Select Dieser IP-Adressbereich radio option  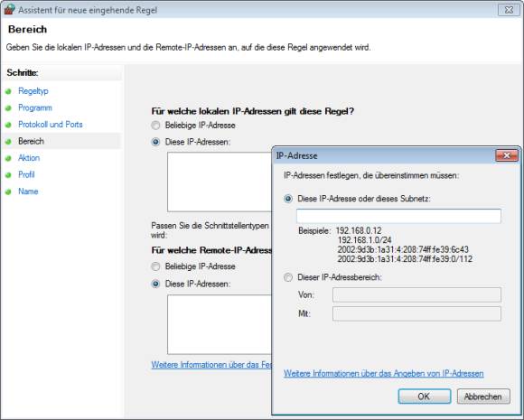pos(287,277)
